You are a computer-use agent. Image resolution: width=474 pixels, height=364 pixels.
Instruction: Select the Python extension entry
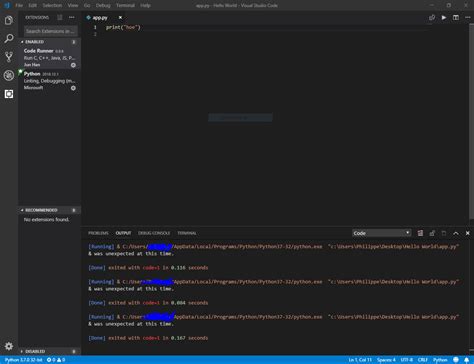coord(49,81)
